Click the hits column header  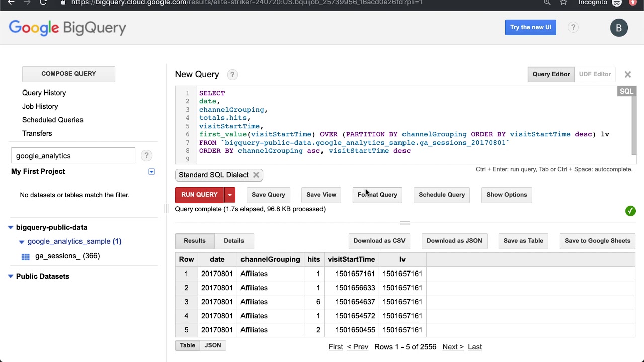[314, 260]
